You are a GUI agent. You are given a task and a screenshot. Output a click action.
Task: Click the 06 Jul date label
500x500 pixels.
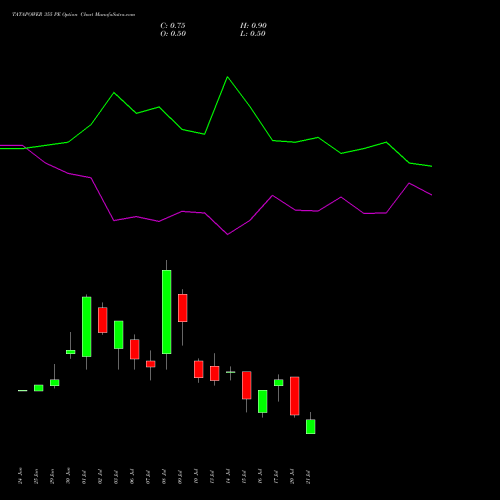133,477
